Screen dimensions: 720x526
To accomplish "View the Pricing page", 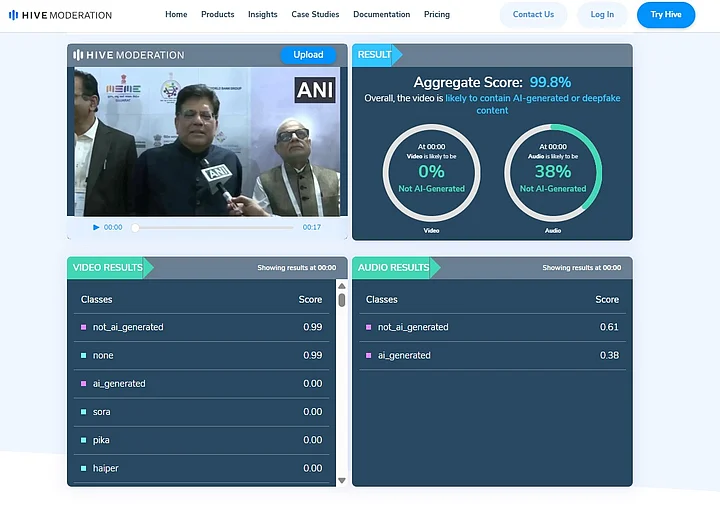I will click(x=436, y=15).
